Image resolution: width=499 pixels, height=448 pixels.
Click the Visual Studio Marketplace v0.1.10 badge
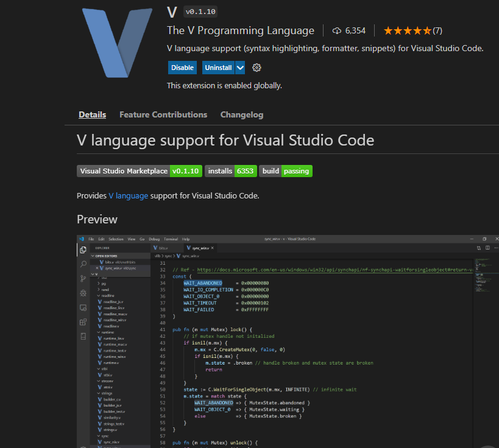(x=140, y=171)
